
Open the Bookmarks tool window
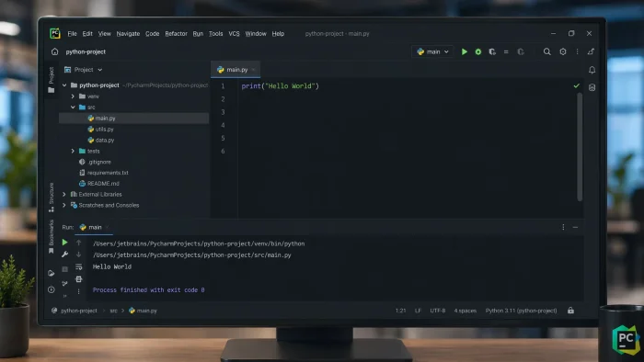click(x=52, y=236)
